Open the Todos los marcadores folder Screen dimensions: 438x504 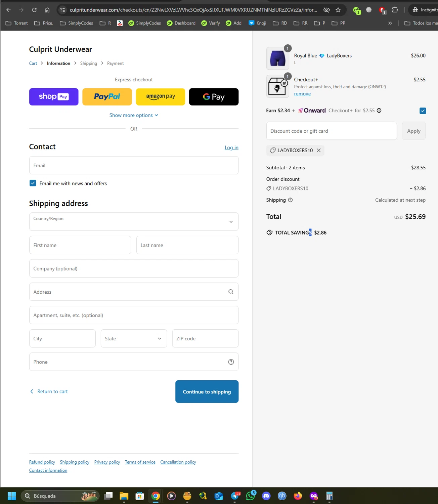[x=421, y=23]
